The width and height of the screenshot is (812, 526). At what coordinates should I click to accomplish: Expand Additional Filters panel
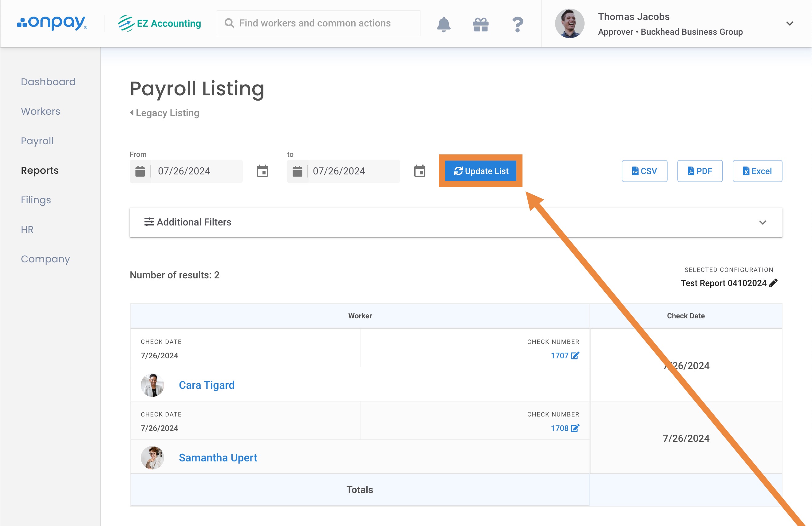pos(456,222)
